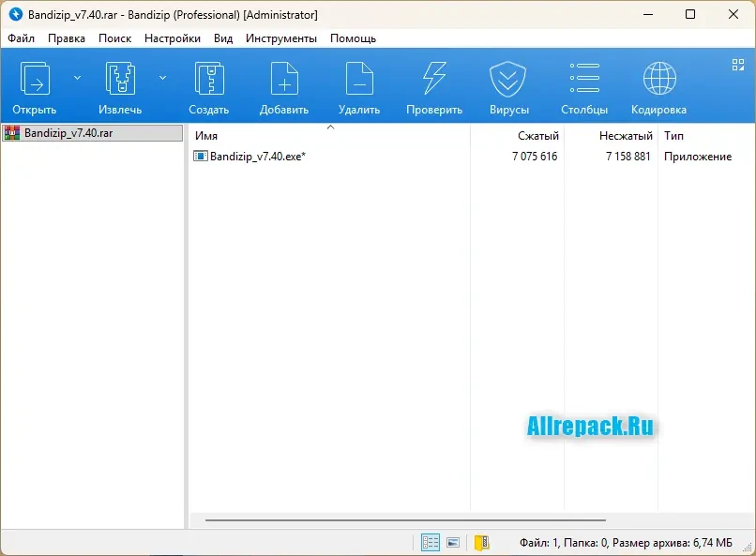Click the Проверить (Test archive) lightning icon
The width and height of the screenshot is (756, 556).
tap(434, 79)
